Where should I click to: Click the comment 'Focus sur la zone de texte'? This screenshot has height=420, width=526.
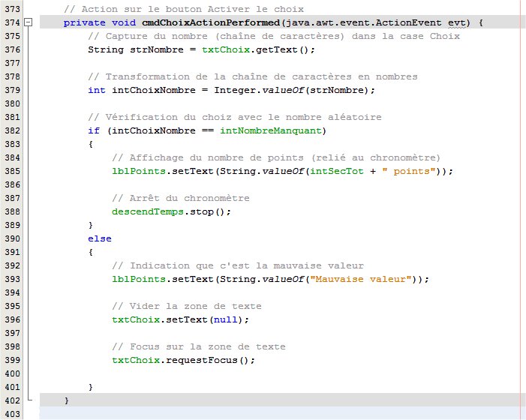point(199,346)
